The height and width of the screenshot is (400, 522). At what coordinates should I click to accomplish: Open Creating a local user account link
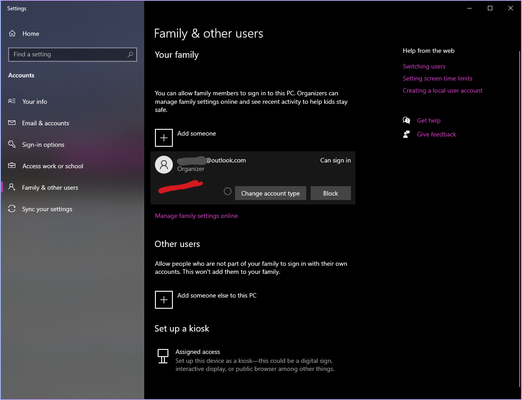[442, 91]
